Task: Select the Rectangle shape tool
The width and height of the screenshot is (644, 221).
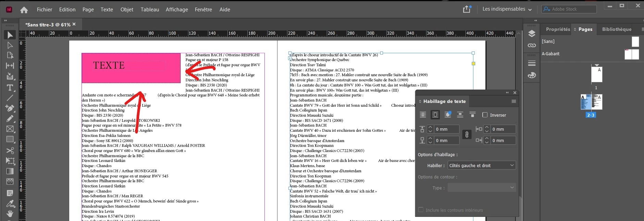Action: [x=10, y=139]
